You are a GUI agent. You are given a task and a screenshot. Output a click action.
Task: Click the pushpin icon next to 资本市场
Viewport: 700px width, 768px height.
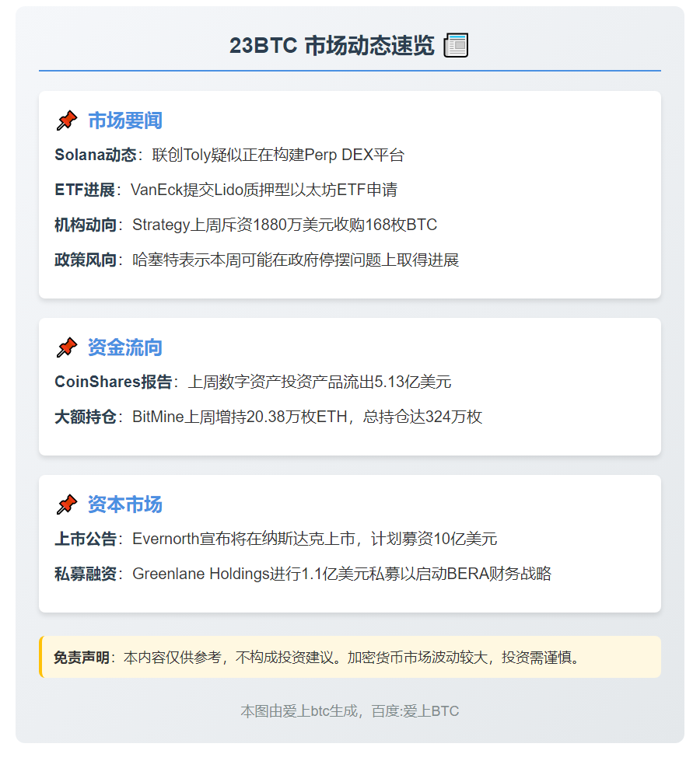pos(67,504)
